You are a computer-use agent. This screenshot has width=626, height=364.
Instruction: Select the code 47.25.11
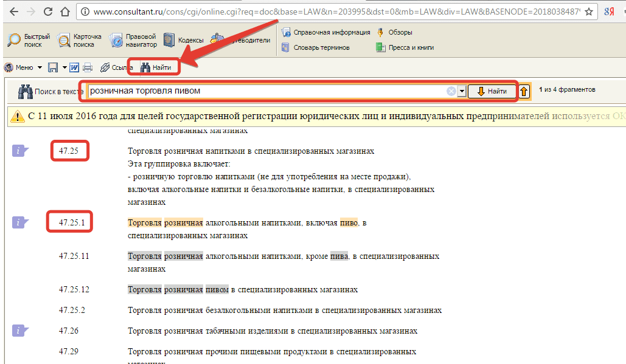74,256
